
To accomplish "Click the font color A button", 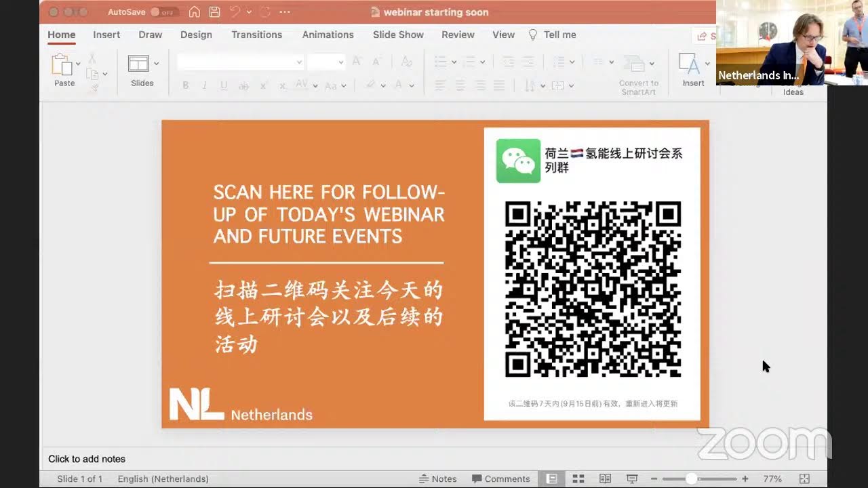I will coord(399,85).
